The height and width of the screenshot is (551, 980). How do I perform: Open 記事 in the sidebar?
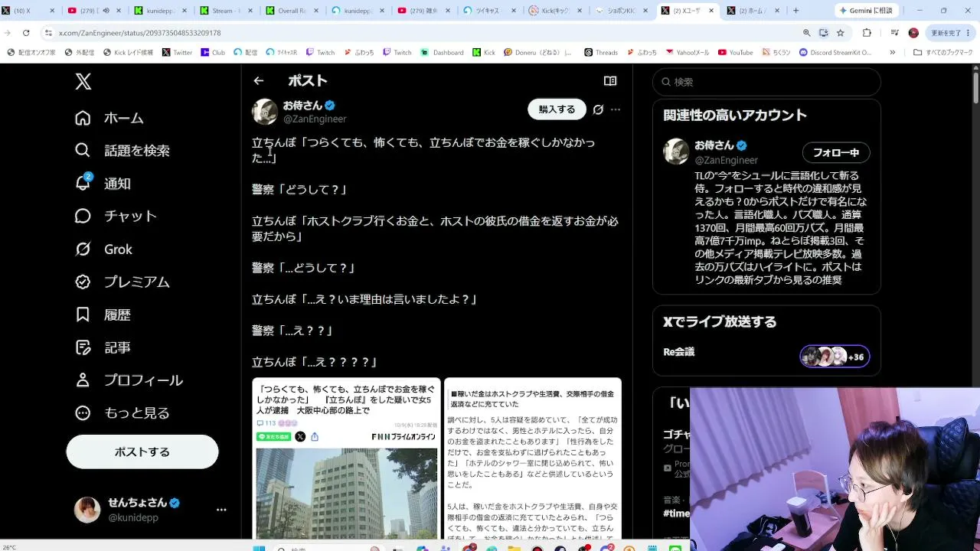103,347
